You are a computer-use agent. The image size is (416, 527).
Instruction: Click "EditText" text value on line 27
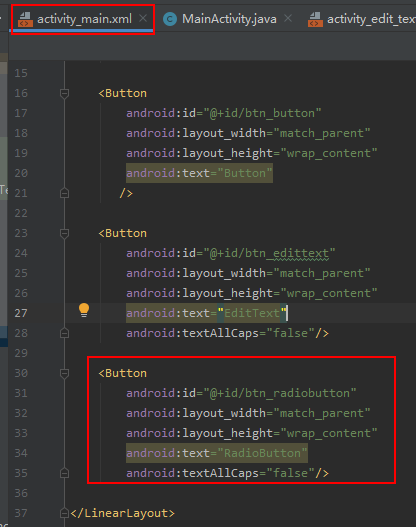[252, 313]
